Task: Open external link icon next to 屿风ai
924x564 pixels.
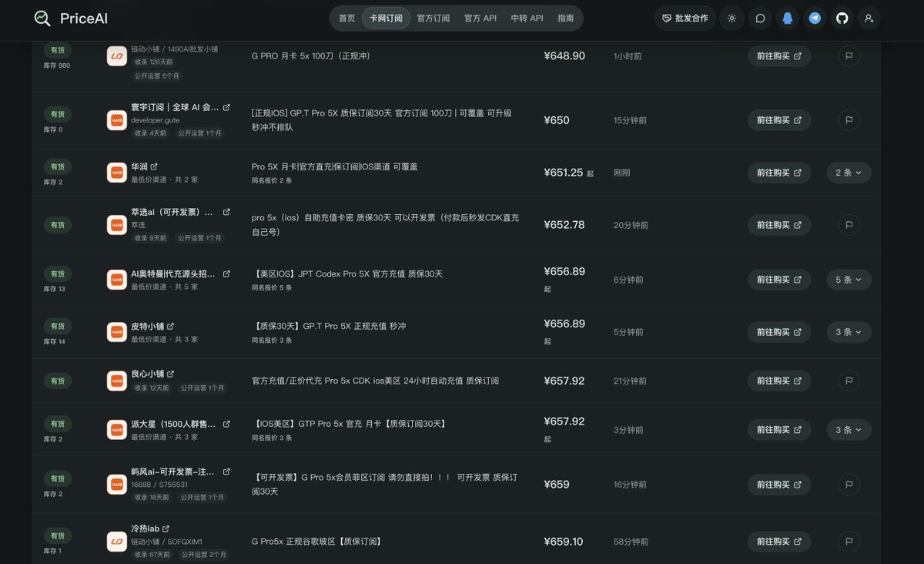Action: [226, 472]
